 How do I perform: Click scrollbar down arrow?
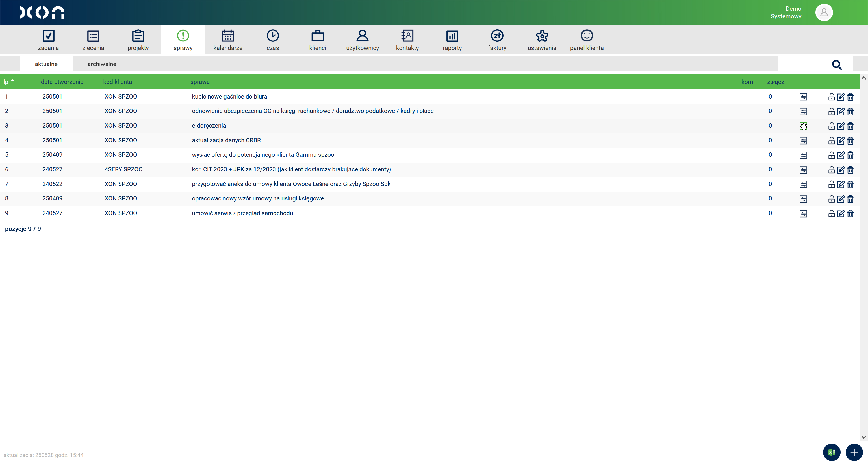[x=863, y=437]
